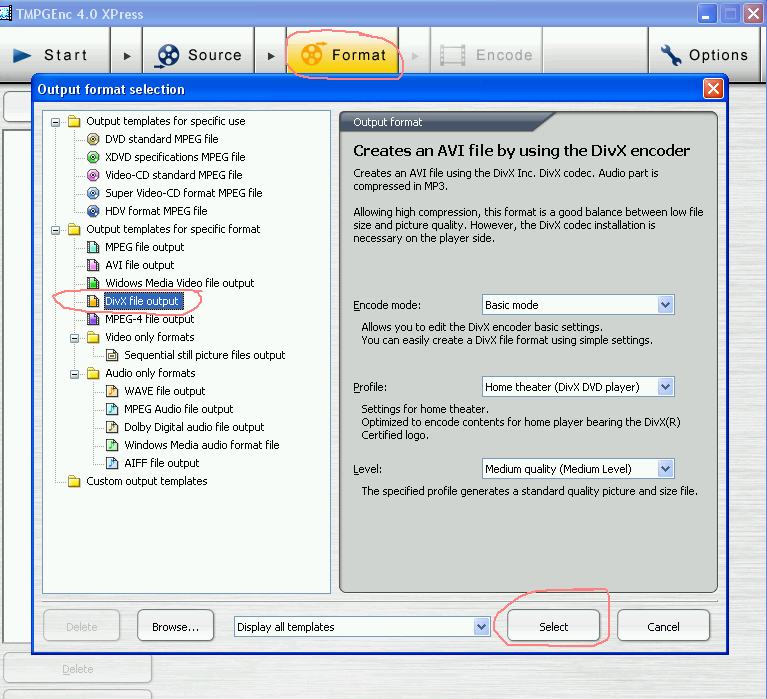This screenshot has width=767, height=699.
Task: Click the blue Start arrow icon
Action: tap(22, 55)
